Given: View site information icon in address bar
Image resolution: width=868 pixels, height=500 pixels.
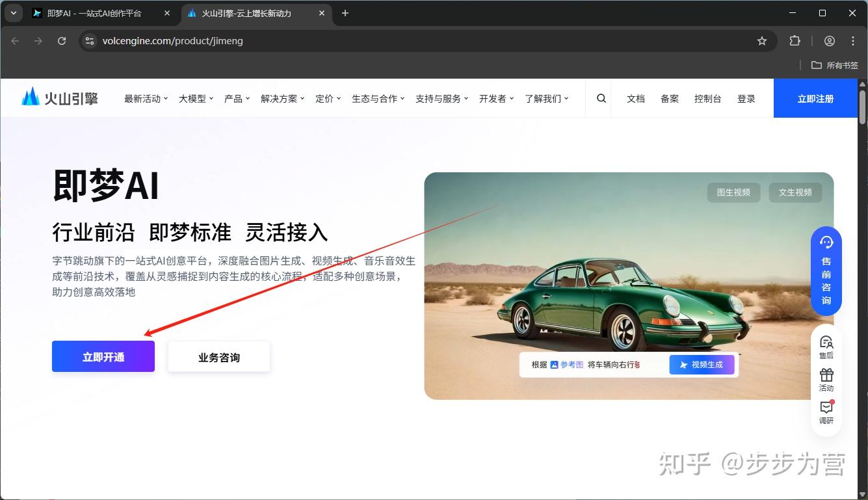Looking at the screenshot, I should tap(90, 41).
